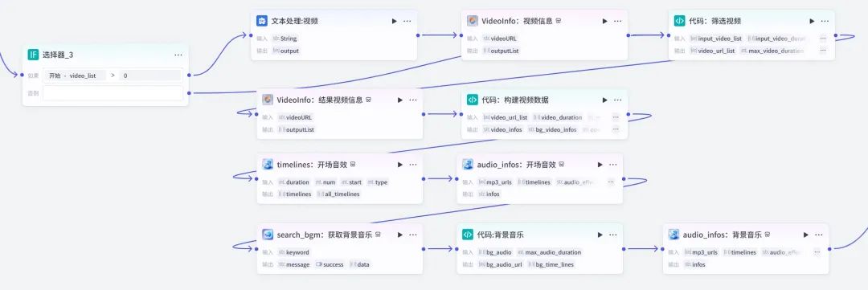This screenshot has width=868, height=290.
Task: Click the code icon on 代码:筛选视频
Action: 679,21
